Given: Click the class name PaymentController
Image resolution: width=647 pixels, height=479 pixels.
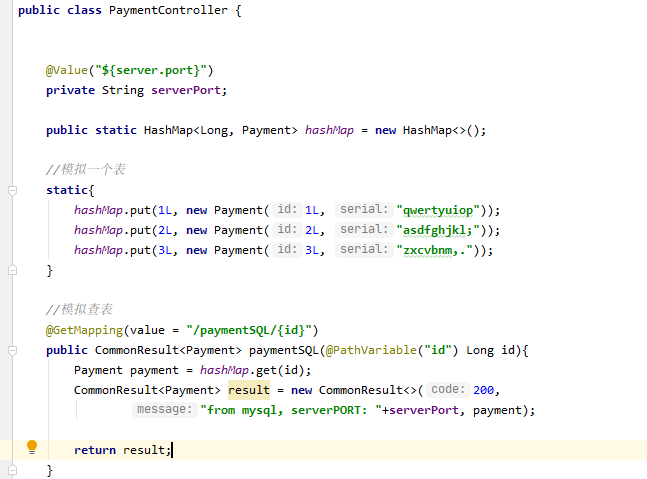Looking at the screenshot, I should tap(168, 10).
